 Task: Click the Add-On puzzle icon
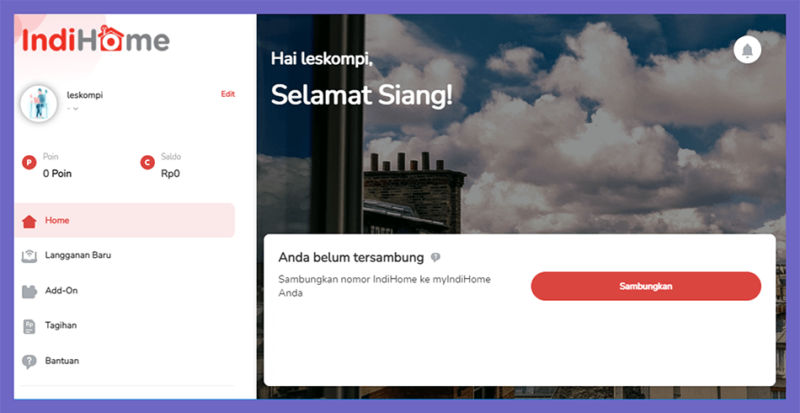(x=29, y=291)
